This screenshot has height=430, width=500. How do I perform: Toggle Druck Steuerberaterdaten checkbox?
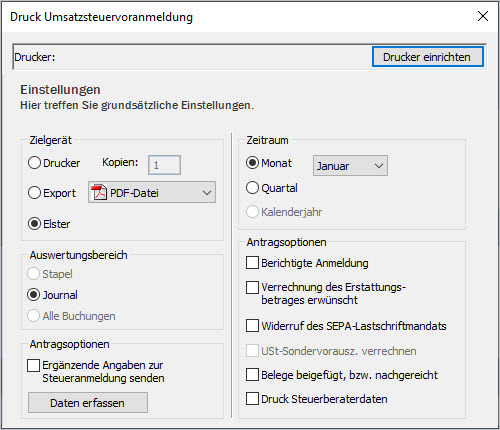pyautogui.click(x=252, y=399)
